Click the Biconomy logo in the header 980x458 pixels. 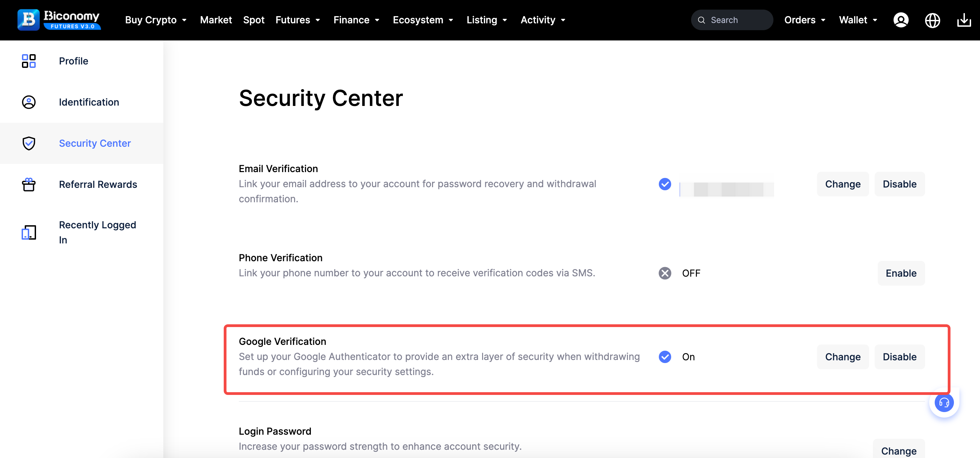(59, 20)
